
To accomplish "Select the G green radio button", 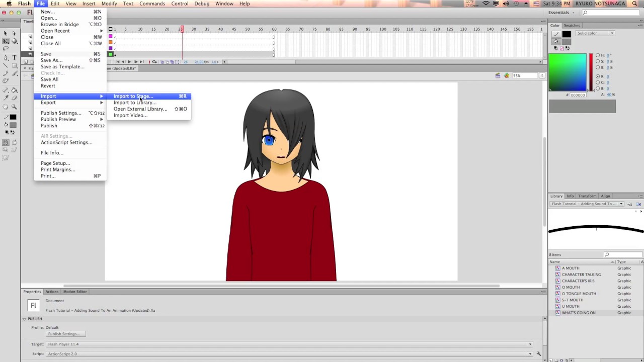I will point(598,82).
